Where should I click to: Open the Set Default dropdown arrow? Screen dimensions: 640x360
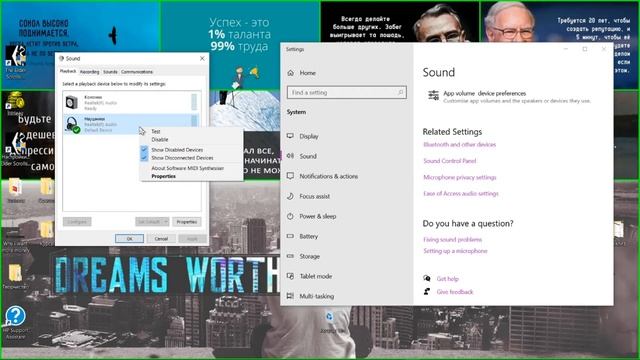(x=166, y=222)
